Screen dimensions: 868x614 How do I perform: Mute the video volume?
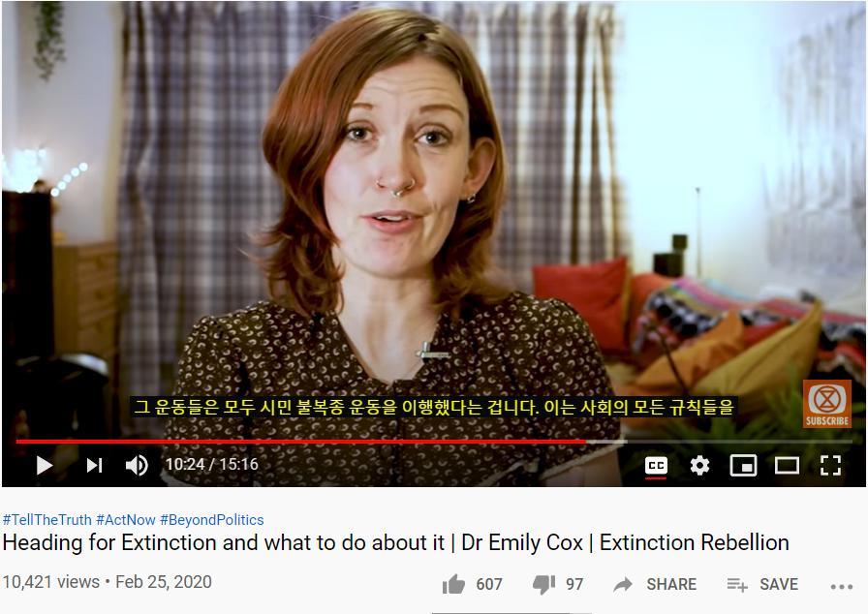137,465
